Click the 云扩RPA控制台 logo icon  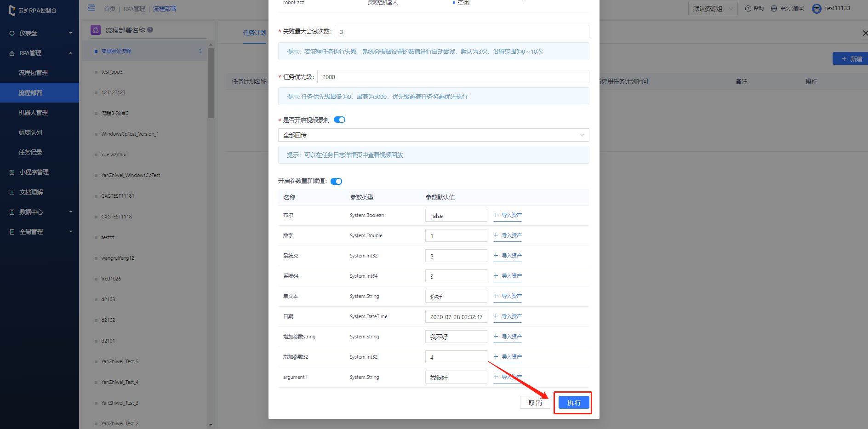coord(12,10)
